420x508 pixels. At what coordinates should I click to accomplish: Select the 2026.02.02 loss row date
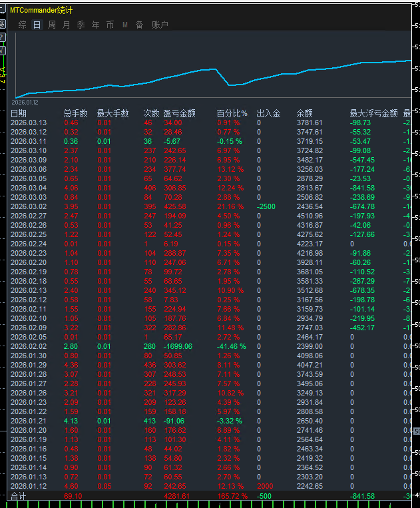pos(29,347)
